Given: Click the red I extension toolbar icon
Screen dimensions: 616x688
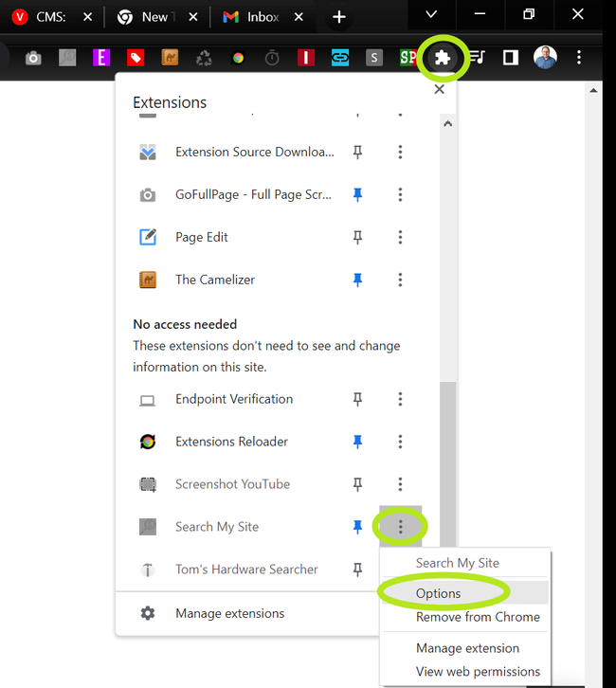Looking at the screenshot, I should point(306,58).
